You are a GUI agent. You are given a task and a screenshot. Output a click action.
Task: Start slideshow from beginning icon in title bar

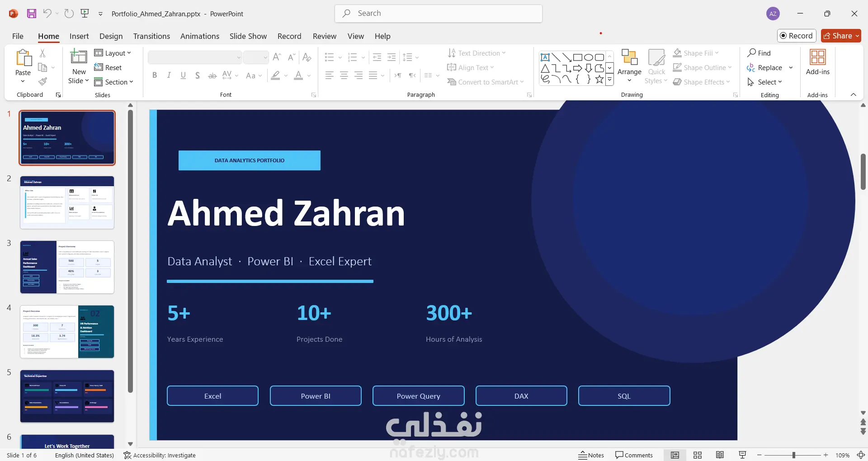tap(85, 14)
